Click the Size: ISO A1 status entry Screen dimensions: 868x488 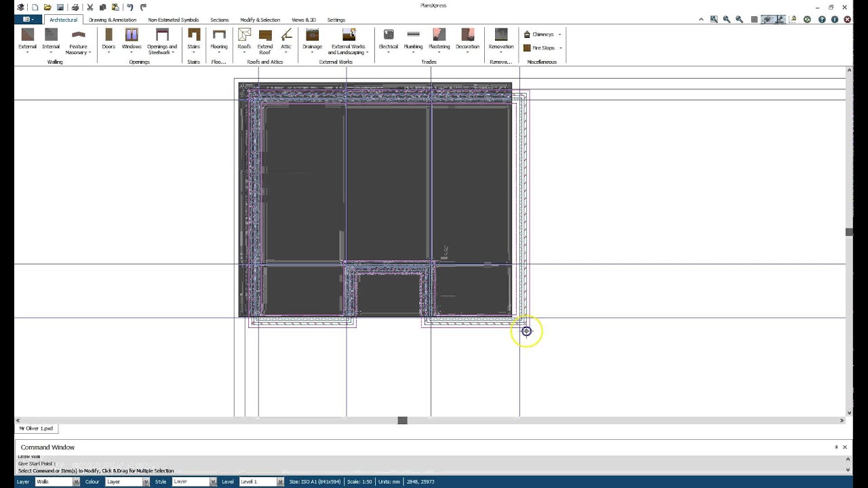(315, 482)
